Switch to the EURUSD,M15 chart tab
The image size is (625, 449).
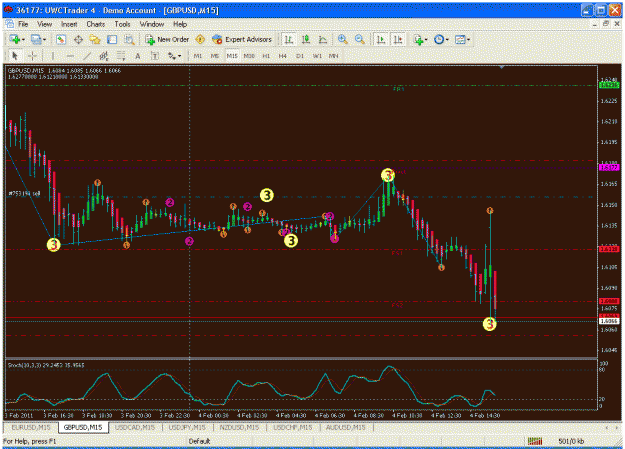(x=31, y=427)
